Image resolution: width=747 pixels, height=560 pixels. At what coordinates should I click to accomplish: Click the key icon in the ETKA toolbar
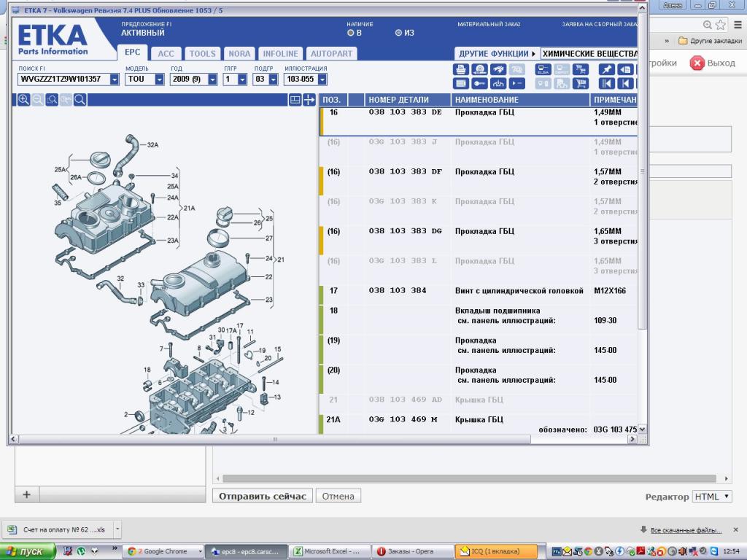[479, 84]
